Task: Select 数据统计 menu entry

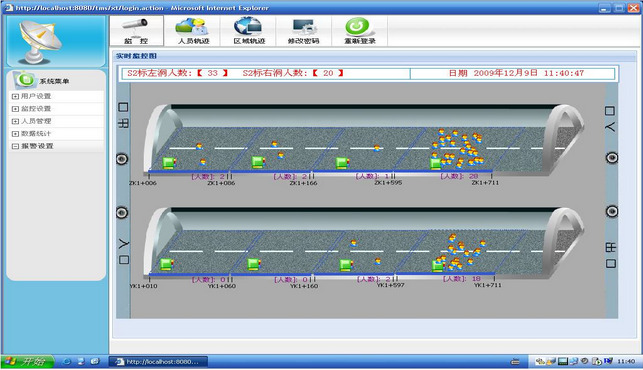Action: coord(36,134)
